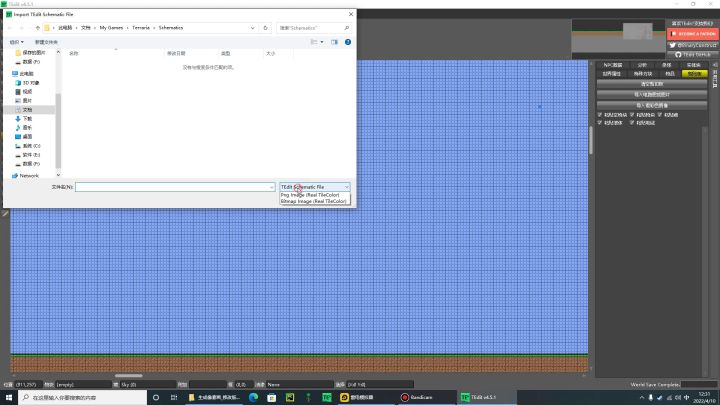This screenshot has height=405, width=720.
Task: Open the view options dropdown arrow
Action: point(322,42)
